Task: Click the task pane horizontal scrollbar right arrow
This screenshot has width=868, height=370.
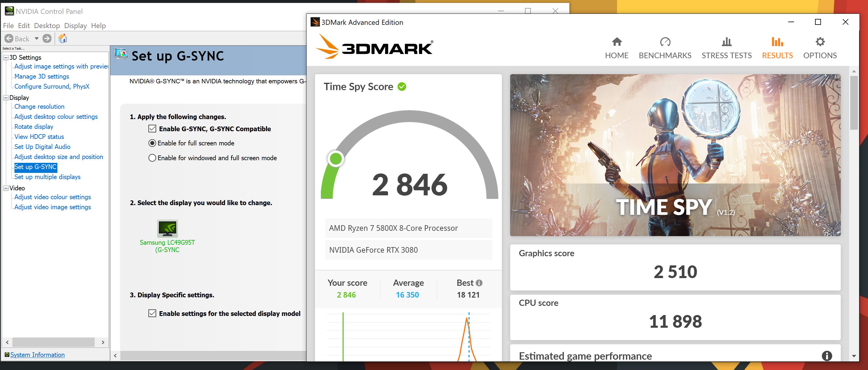Action: click(x=103, y=343)
